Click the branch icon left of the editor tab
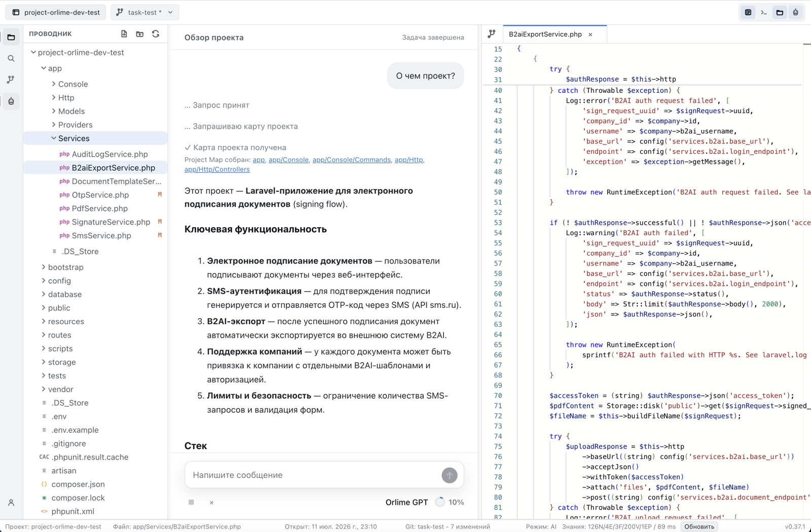 pos(492,34)
